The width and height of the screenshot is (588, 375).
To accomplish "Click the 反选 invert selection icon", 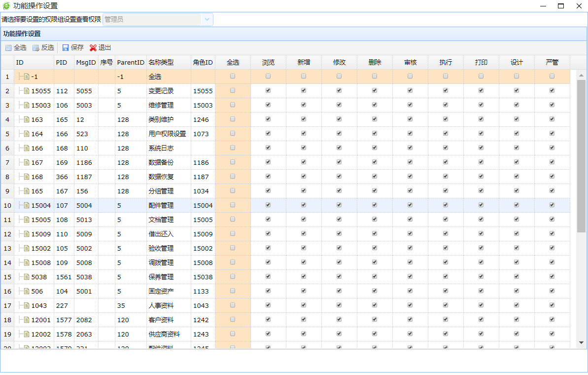I will [x=35, y=48].
